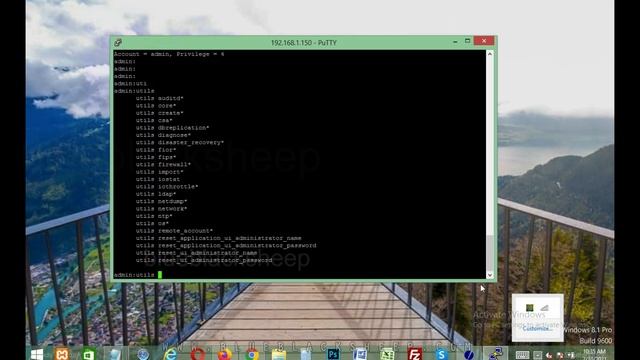Click the 192.168.1.150 - PuTTY title text
This screenshot has height=360, width=640.
304,42
